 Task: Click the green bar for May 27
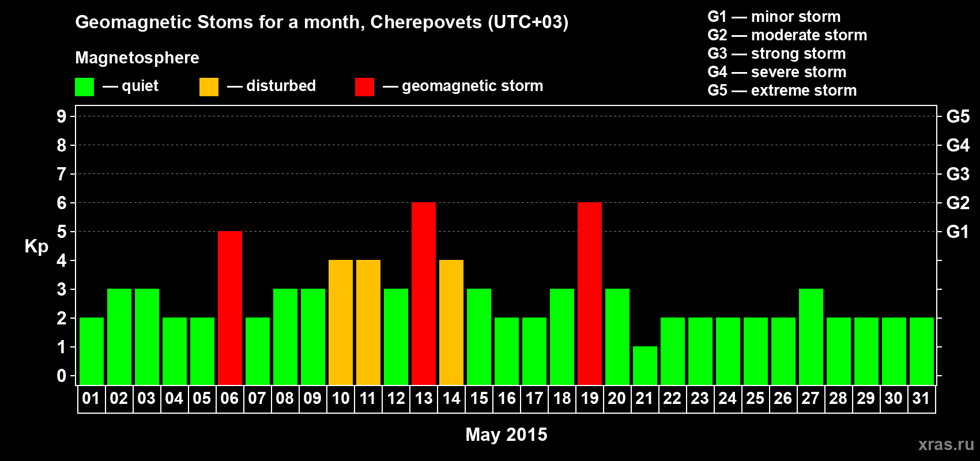pos(811,337)
